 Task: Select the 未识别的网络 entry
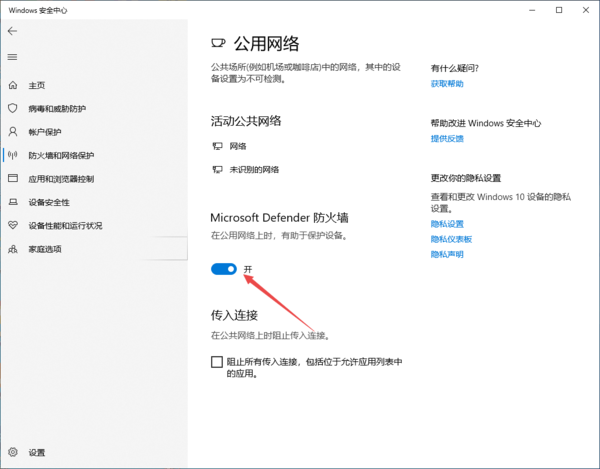(253, 169)
